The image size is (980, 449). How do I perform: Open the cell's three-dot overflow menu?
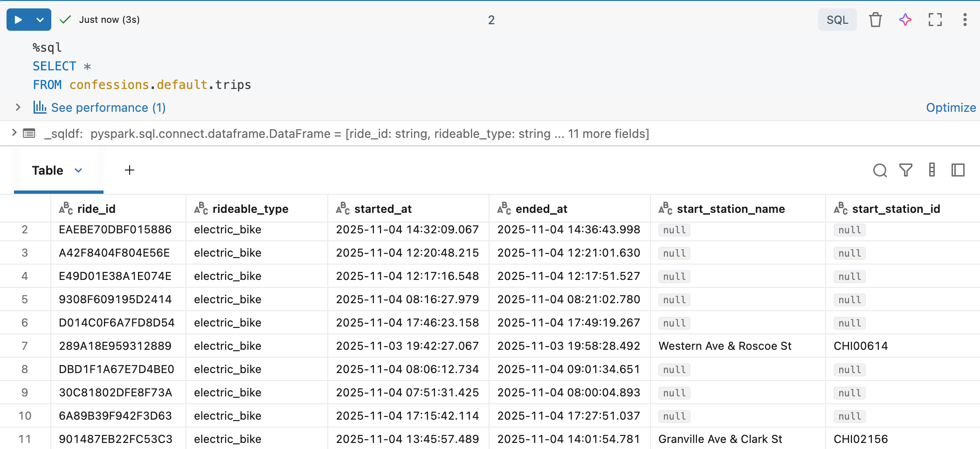coord(965,20)
